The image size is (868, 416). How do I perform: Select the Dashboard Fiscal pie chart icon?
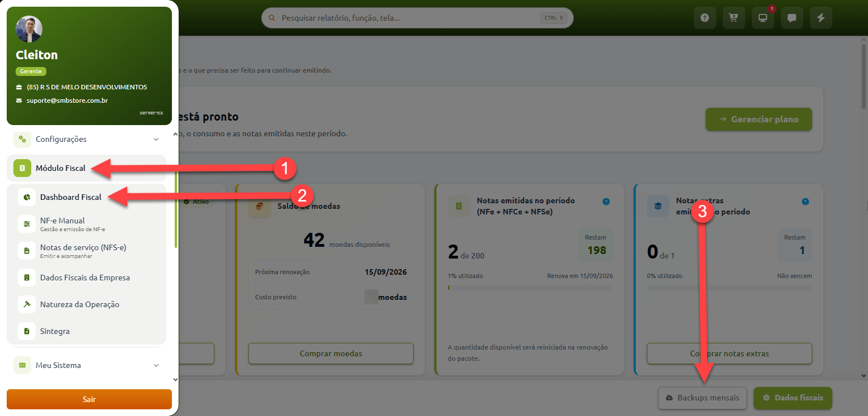pyautogui.click(x=26, y=197)
